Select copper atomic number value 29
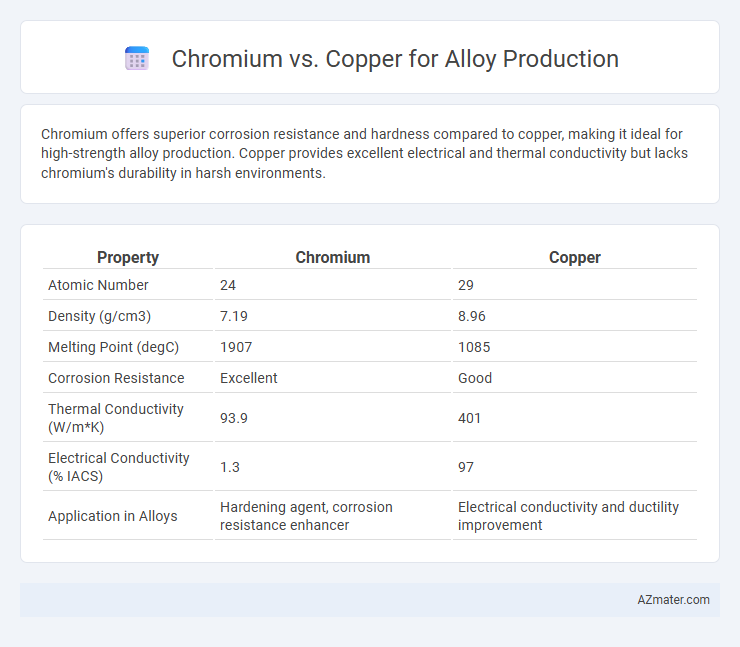Image resolution: width=740 pixels, height=647 pixels. 466,285
